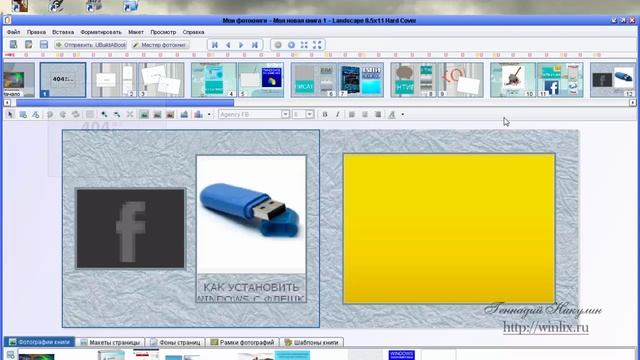Open the arrange icon's dropdown arrow
This screenshot has width=640, height=360.
click(209, 115)
